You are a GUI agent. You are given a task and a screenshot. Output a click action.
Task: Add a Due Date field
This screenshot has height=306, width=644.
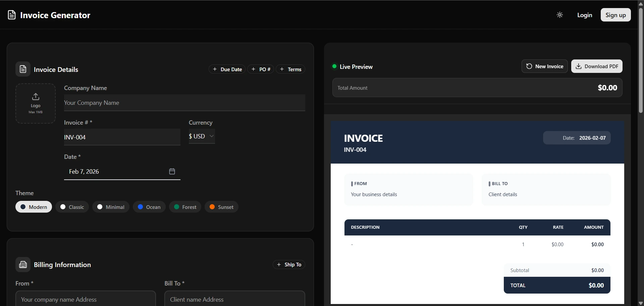pyautogui.click(x=227, y=69)
